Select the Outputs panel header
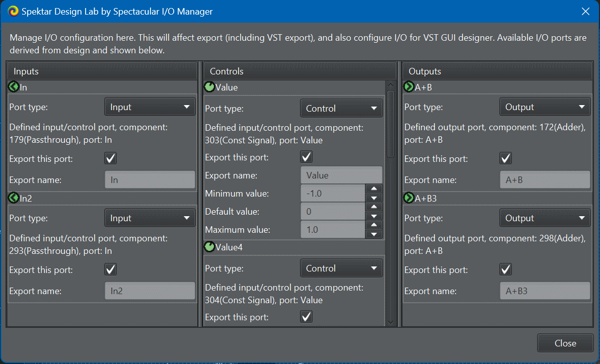 coord(497,71)
